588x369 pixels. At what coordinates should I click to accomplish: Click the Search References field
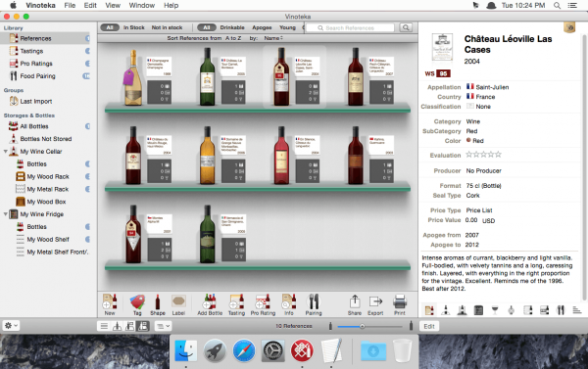click(x=350, y=27)
